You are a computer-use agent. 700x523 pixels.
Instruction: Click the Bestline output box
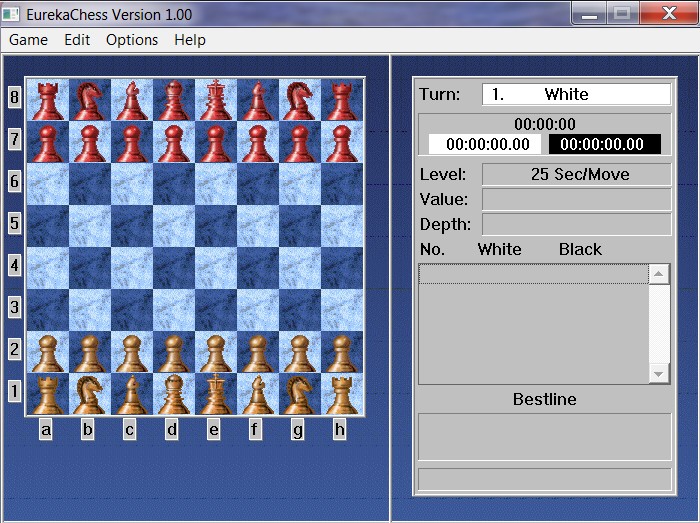point(545,437)
